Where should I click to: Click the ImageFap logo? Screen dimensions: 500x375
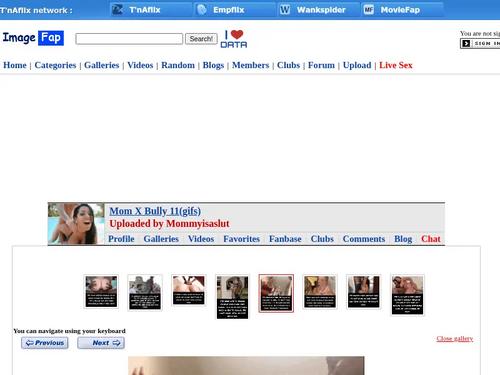(x=33, y=38)
